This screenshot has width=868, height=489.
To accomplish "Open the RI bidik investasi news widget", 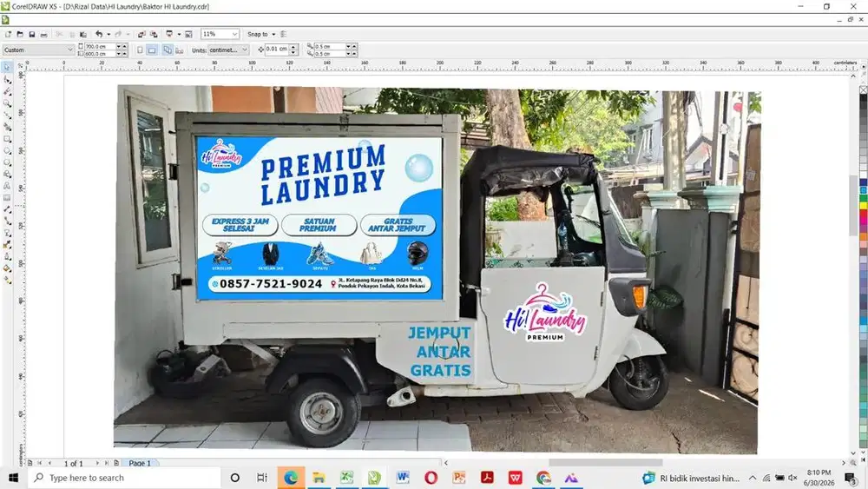I will [x=691, y=478].
